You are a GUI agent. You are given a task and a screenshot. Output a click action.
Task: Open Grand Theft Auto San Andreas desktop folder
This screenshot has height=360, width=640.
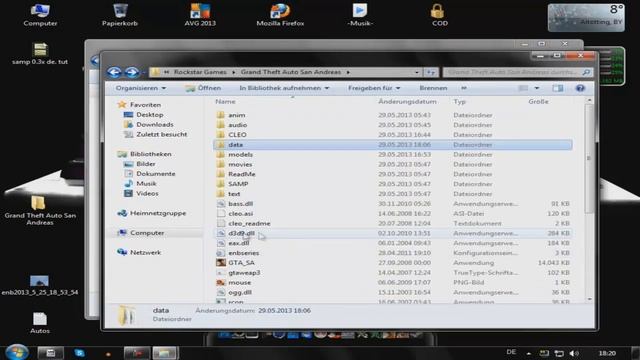click(x=40, y=211)
